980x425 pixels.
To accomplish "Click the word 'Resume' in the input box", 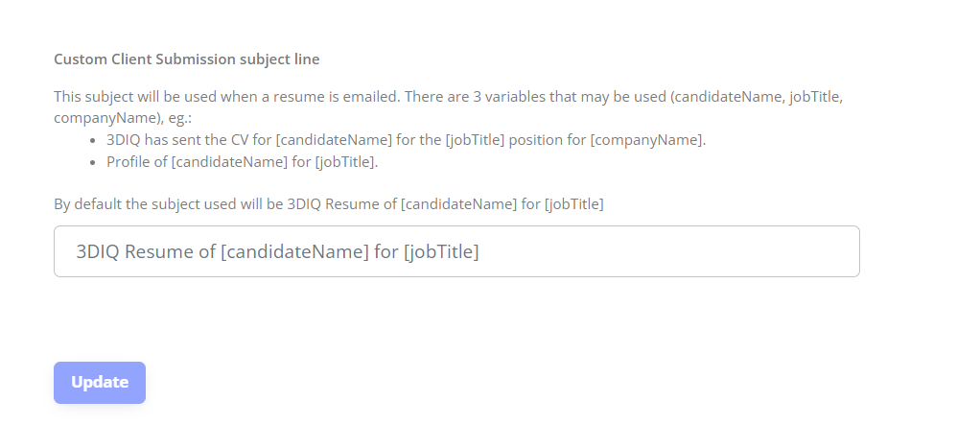I will click(x=160, y=252).
